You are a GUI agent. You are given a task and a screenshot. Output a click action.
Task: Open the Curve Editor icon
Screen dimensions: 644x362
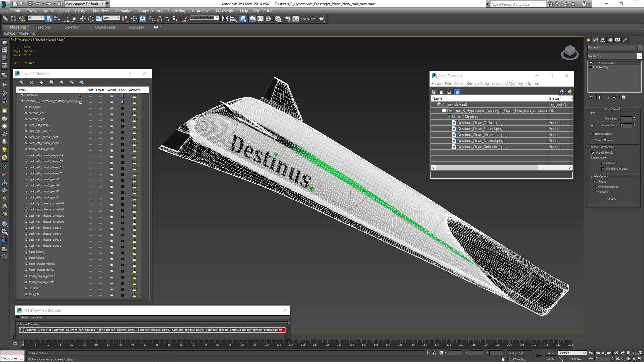(x=260, y=19)
